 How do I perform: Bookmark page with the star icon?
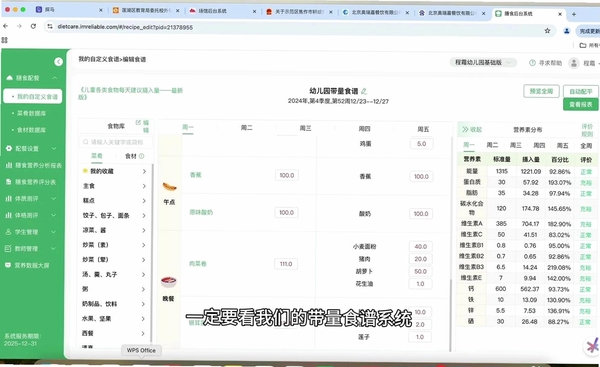click(548, 31)
